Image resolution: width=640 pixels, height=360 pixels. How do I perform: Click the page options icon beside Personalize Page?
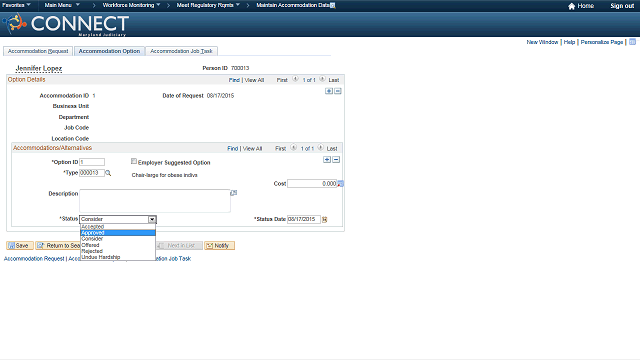pyautogui.click(x=632, y=42)
